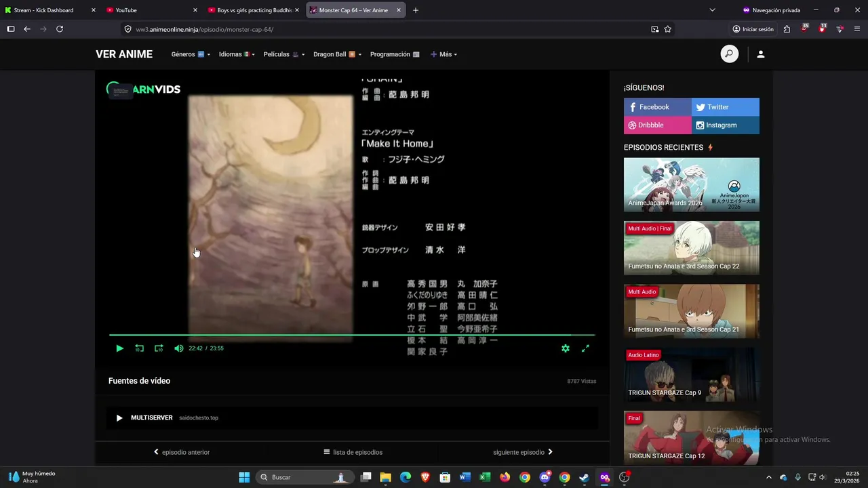Image resolution: width=868 pixels, height=488 pixels.
Task: Open TRIGUN STARGAZE Cap 12 thumbnail
Action: (x=692, y=438)
